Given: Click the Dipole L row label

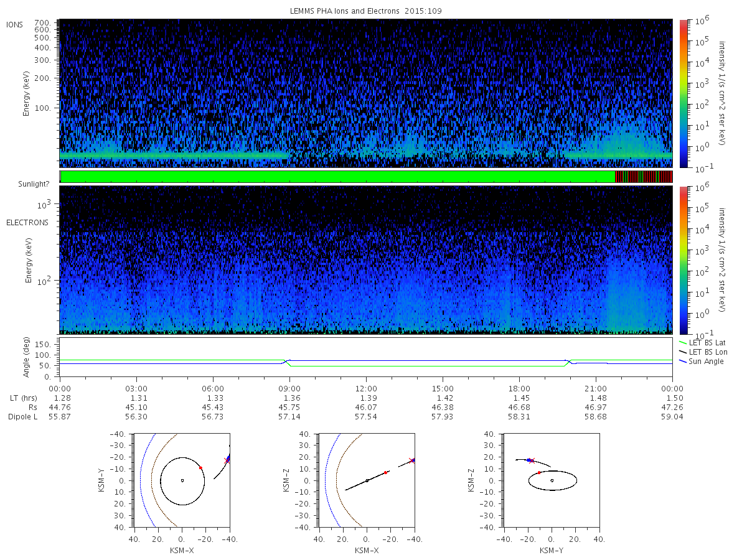Looking at the screenshot, I should [x=22, y=417].
